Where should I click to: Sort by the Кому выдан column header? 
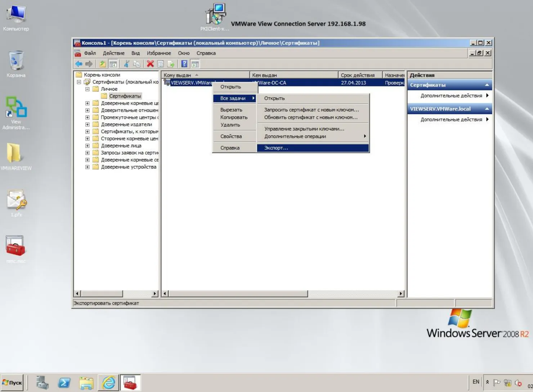[x=206, y=75]
